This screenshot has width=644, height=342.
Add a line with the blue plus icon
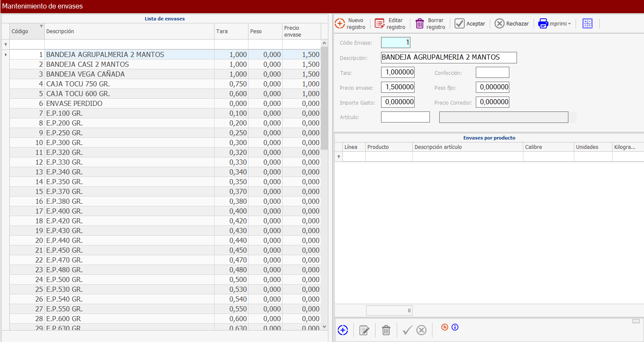click(x=343, y=330)
